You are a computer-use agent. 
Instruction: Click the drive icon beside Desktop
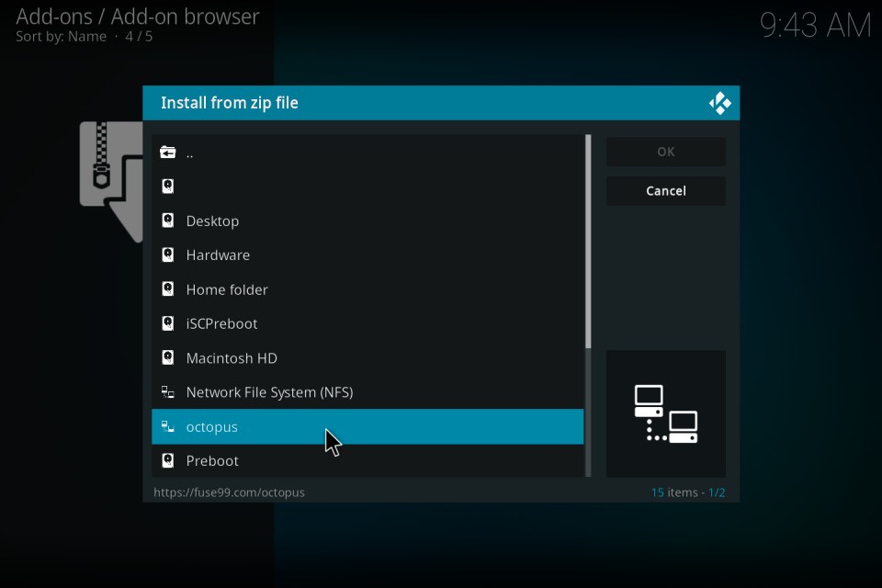[167, 220]
